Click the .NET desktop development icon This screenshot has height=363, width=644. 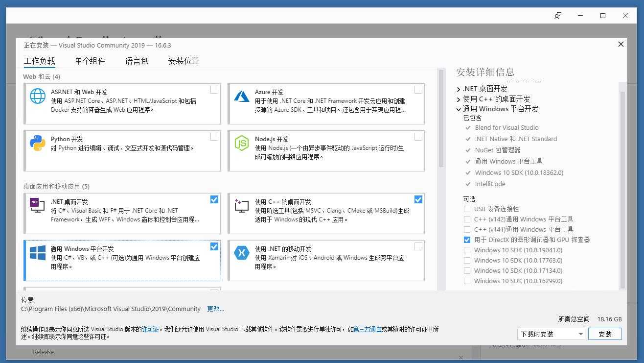38,205
